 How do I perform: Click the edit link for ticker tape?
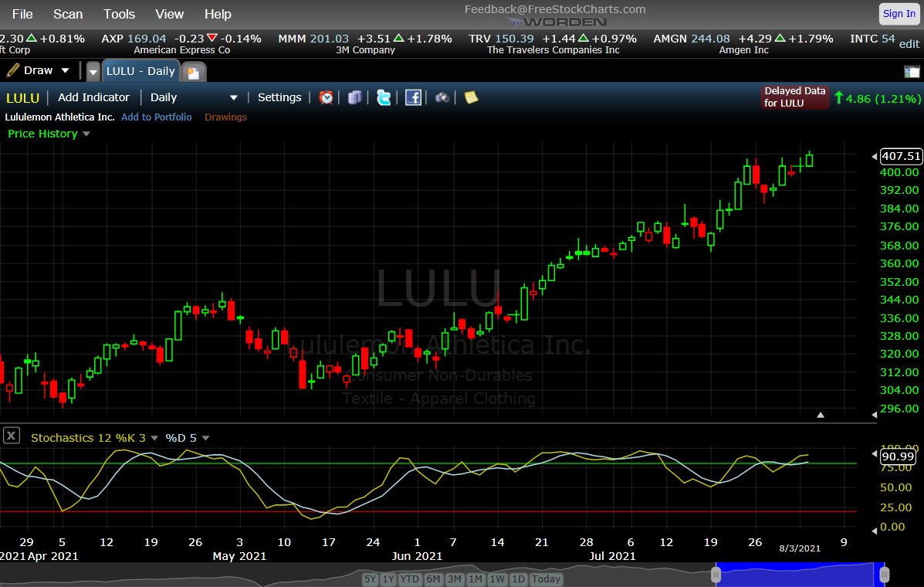pos(909,43)
